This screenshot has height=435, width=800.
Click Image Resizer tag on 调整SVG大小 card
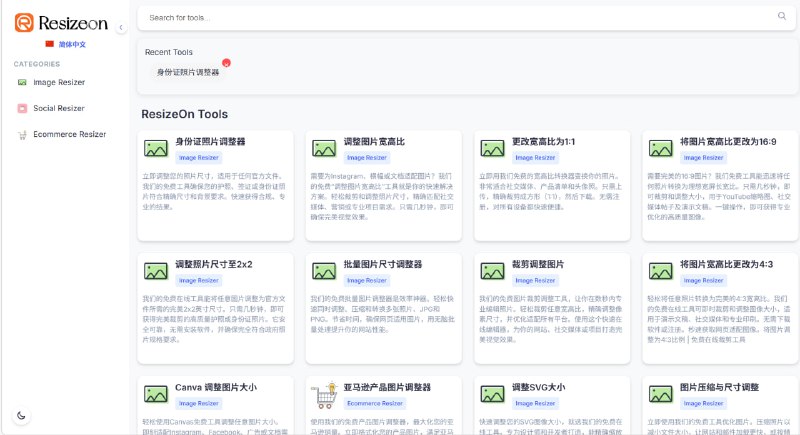pyautogui.click(x=535, y=403)
